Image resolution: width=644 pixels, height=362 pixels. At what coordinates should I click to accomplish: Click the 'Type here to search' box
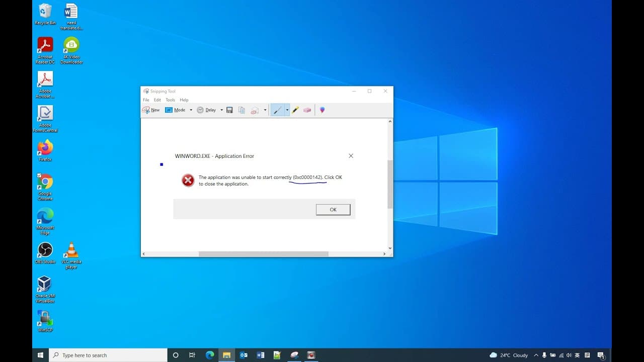(108, 355)
